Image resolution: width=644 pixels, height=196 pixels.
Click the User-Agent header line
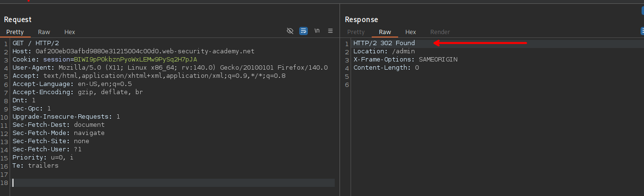pos(170,68)
